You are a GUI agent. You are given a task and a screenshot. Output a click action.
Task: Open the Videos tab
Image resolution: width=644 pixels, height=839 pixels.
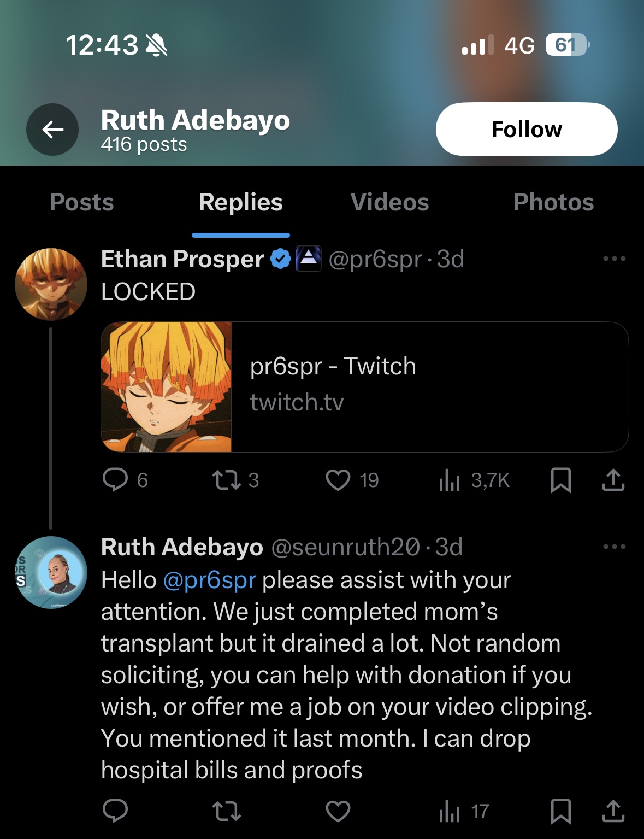(x=389, y=202)
